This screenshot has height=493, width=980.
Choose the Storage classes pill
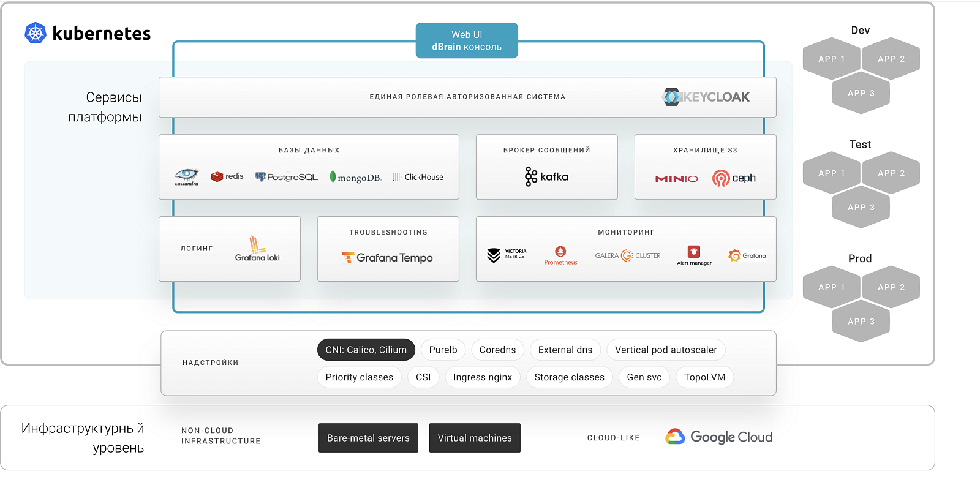569,377
